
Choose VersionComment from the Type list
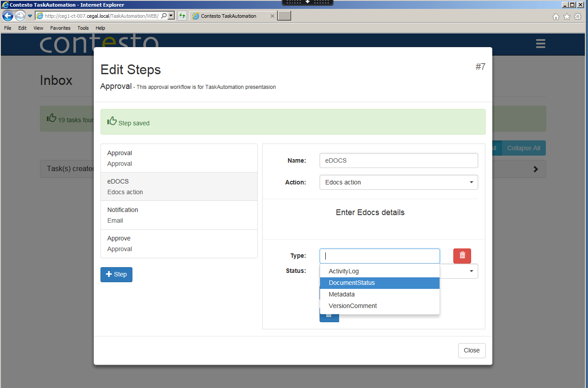click(x=380, y=306)
